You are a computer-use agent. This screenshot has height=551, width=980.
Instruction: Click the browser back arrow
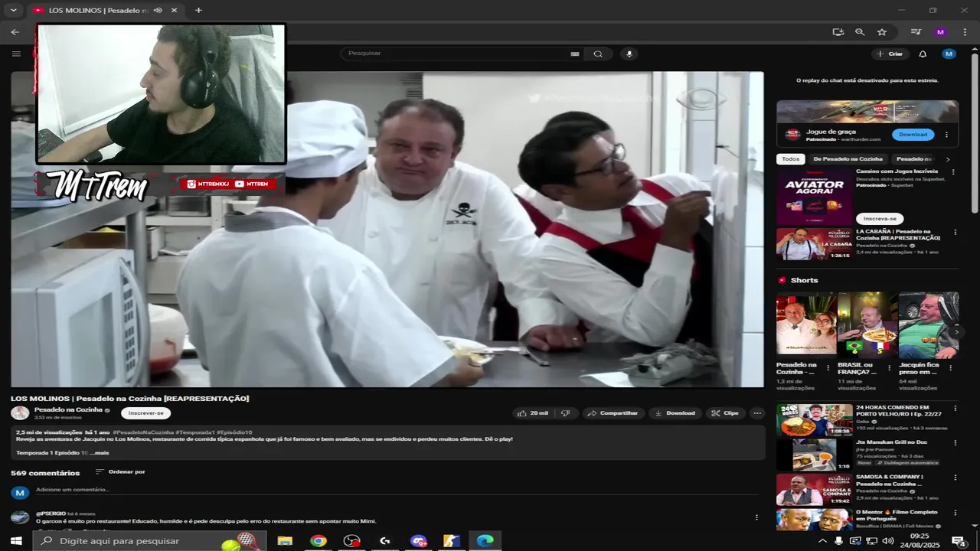pos(15,32)
